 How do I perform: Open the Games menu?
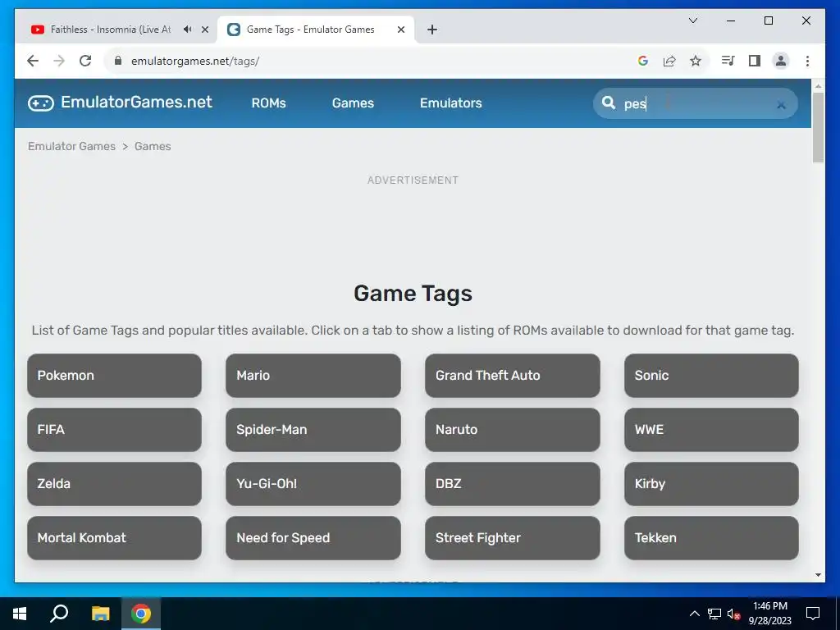click(353, 103)
